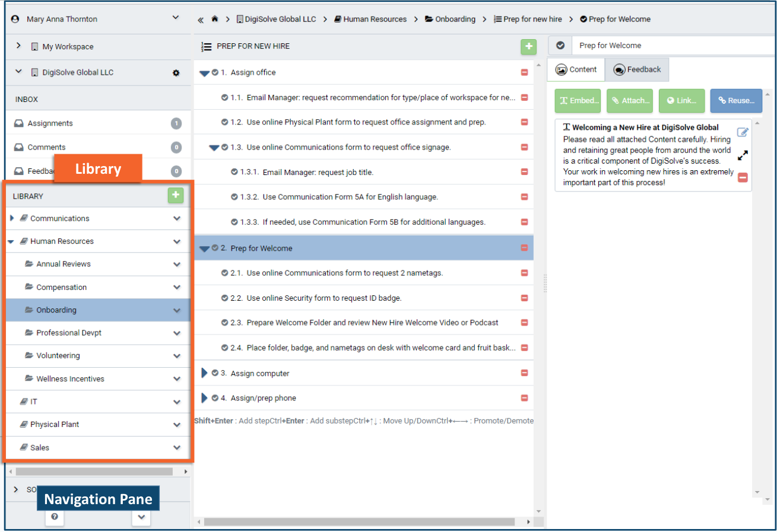Toggle check for substep 1.1 Email Manager

tap(225, 97)
